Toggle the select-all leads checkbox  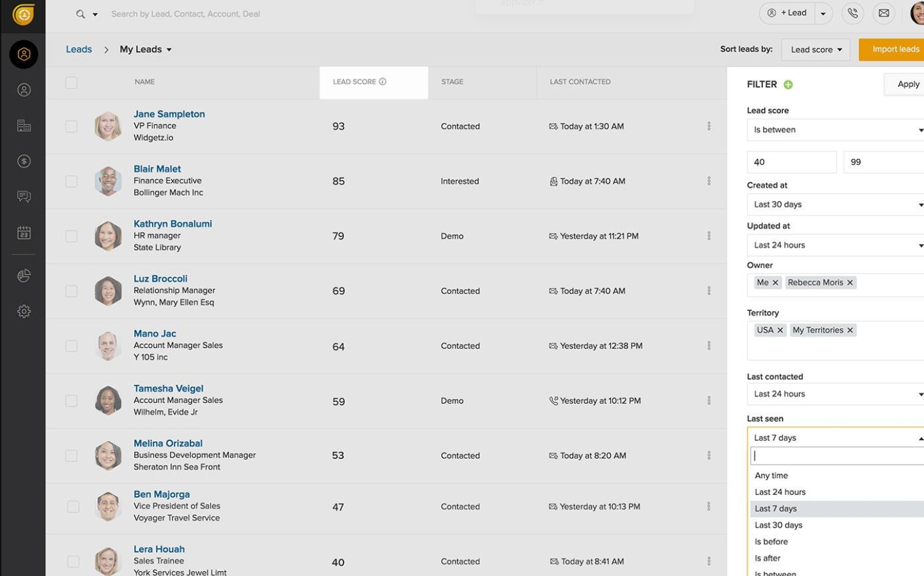point(72,83)
